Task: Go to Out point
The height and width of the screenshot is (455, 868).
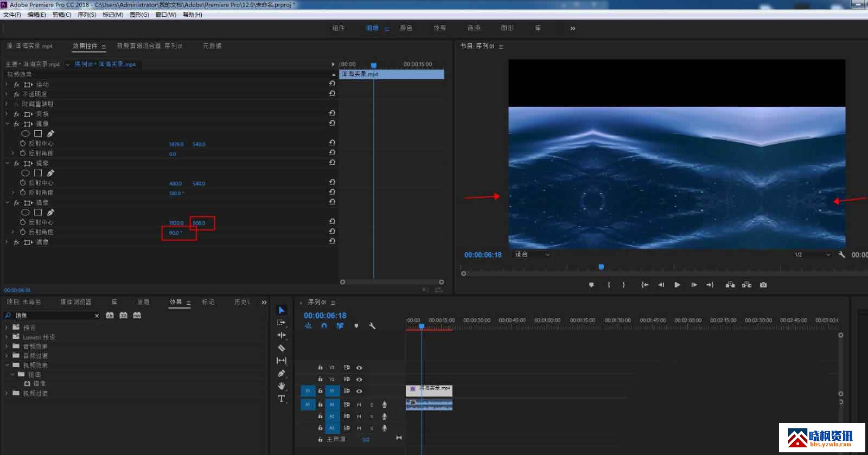Action: [x=710, y=285]
